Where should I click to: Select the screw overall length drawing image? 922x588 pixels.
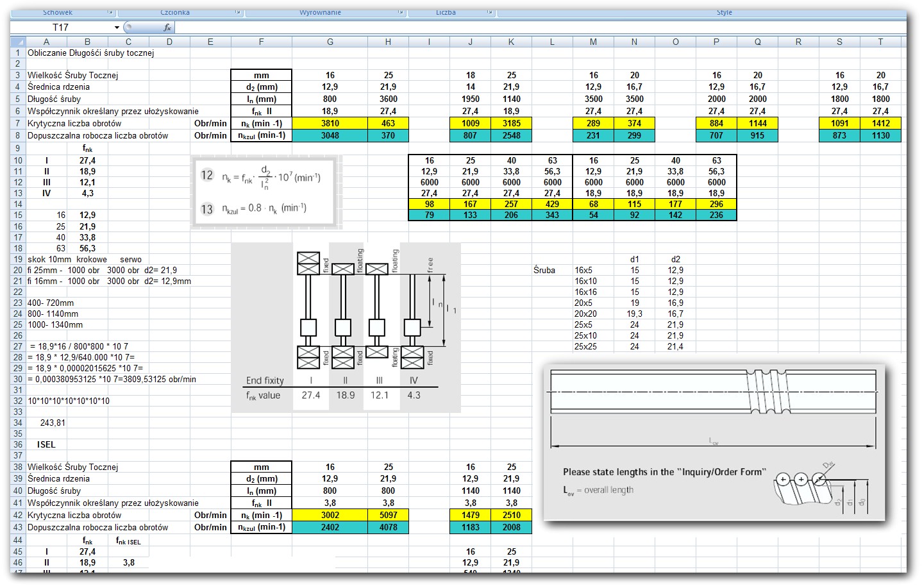(x=714, y=442)
